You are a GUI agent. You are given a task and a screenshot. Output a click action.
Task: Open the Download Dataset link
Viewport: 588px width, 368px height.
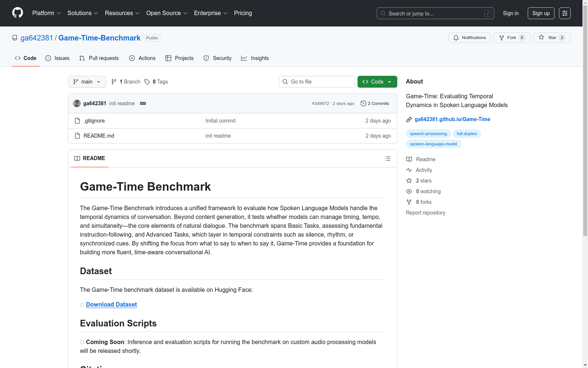111,305
